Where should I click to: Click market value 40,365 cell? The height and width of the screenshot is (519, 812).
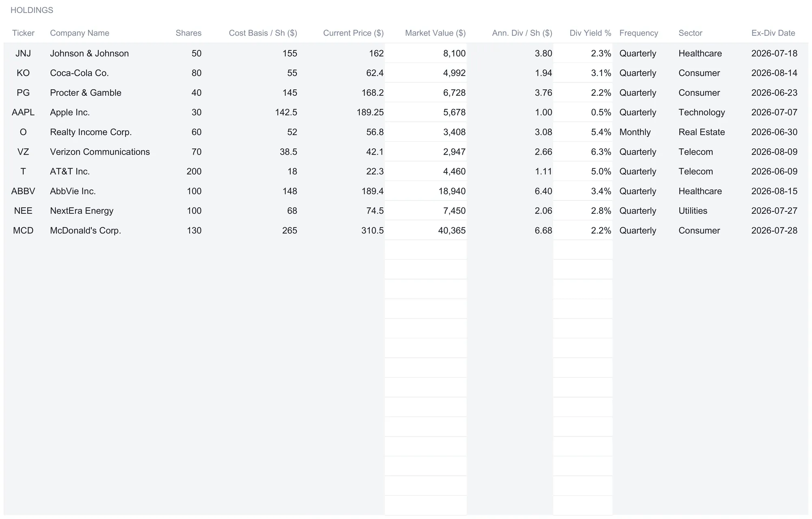click(426, 230)
